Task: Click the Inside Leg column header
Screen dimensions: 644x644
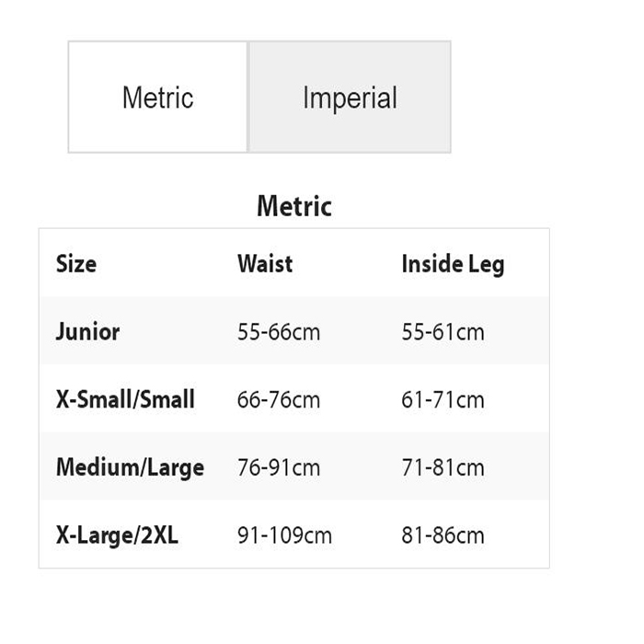Action: coord(453,264)
